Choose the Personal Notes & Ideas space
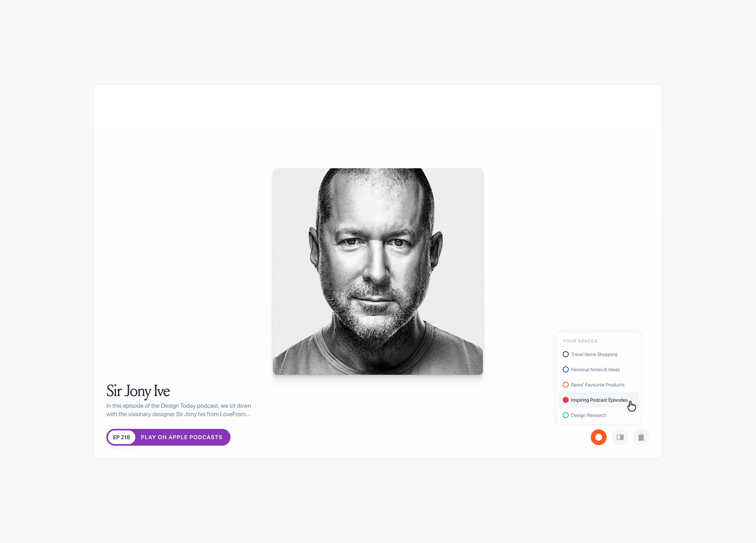Screen dimensions: 756x543 (x=595, y=370)
